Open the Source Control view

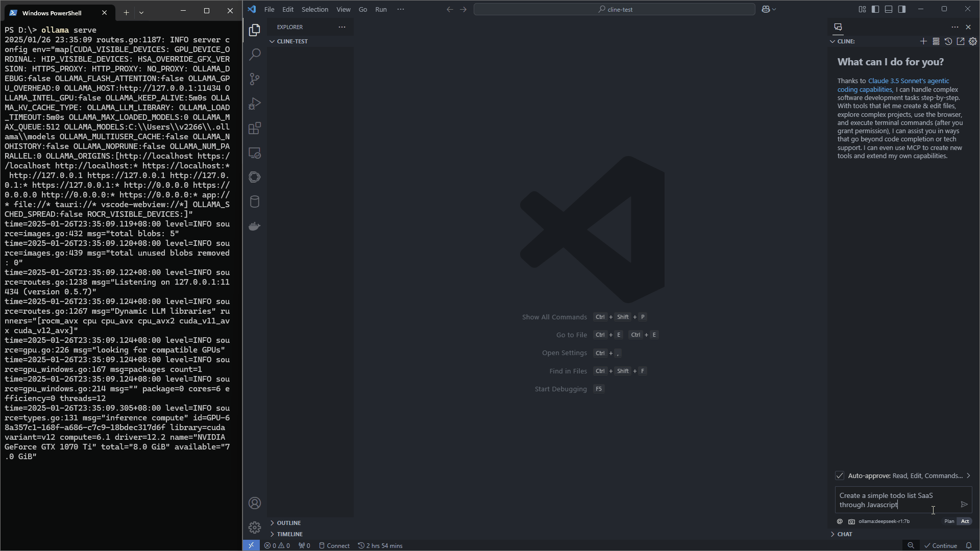coord(255,79)
